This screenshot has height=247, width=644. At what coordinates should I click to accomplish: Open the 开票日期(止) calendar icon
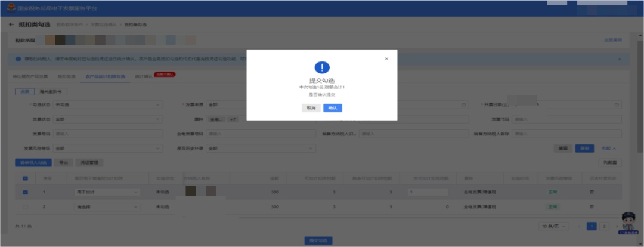(616, 105)
